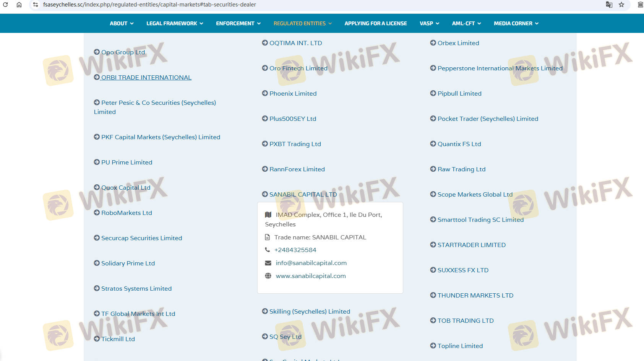Open Smarttool Trading SC Limited entry
Viewport: 644px width, 361px height.
(477, 220)
